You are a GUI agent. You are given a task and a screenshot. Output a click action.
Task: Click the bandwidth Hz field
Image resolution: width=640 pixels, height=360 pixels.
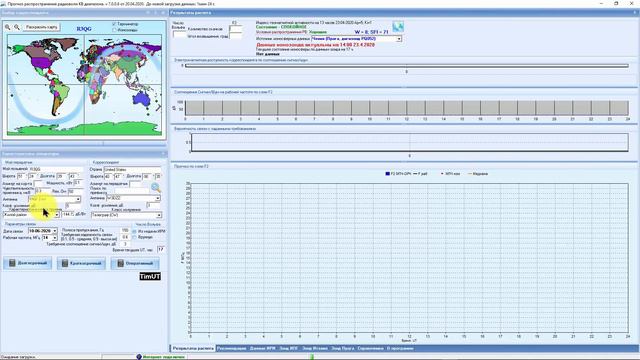click(x=125, y=231)
